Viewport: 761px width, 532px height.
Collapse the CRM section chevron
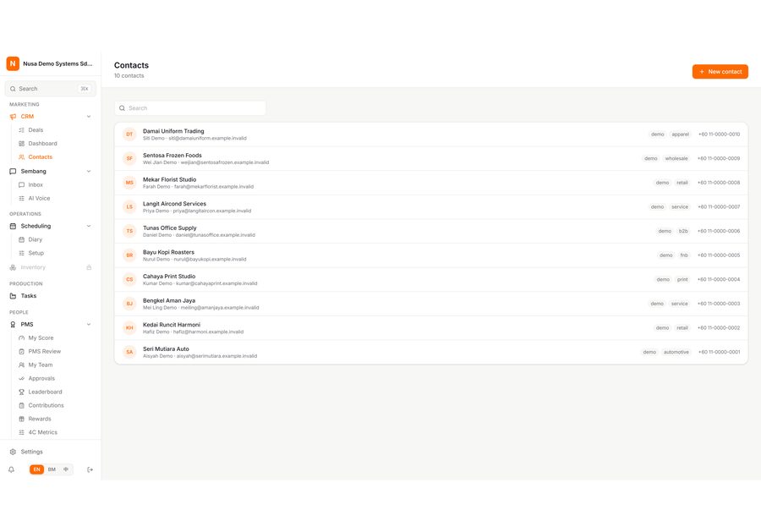coord(89,117)
